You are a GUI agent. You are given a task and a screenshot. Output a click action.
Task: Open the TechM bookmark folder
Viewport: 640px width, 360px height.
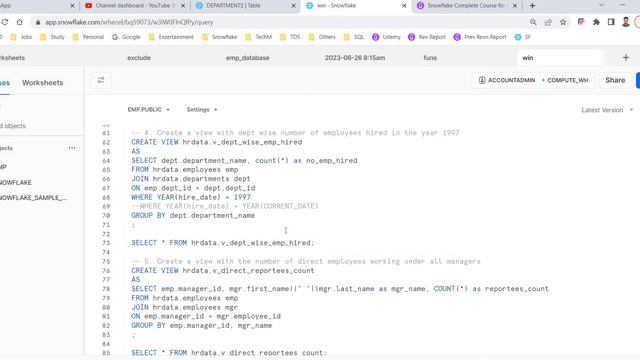[x=258, y=37]
